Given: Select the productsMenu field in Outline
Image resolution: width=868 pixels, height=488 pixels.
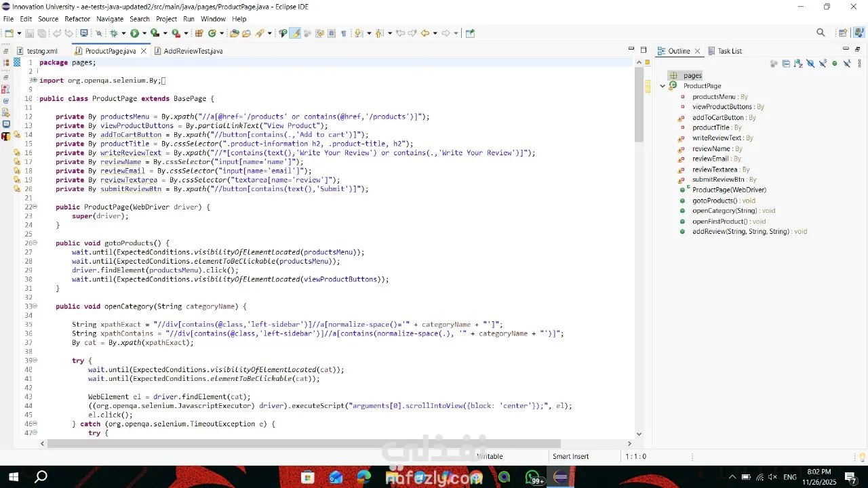Looking at the screenshot, I should [x=719, y=97].
